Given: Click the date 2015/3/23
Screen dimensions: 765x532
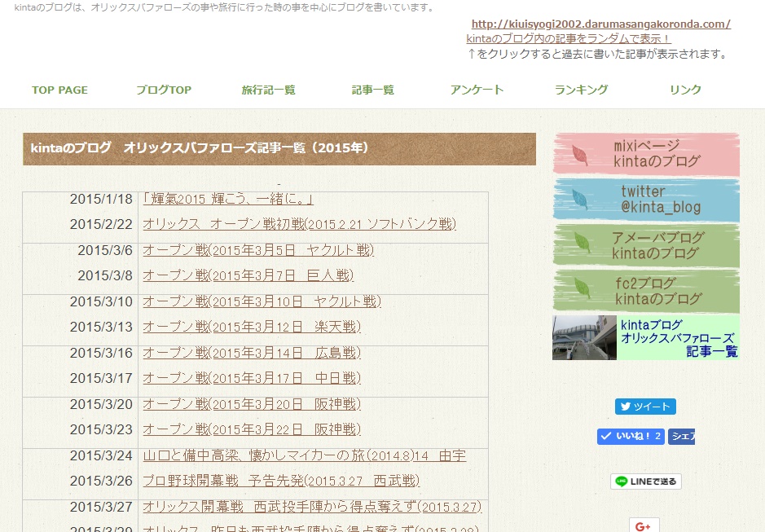Looking at the screenshot, I should (x=101, y=429).
